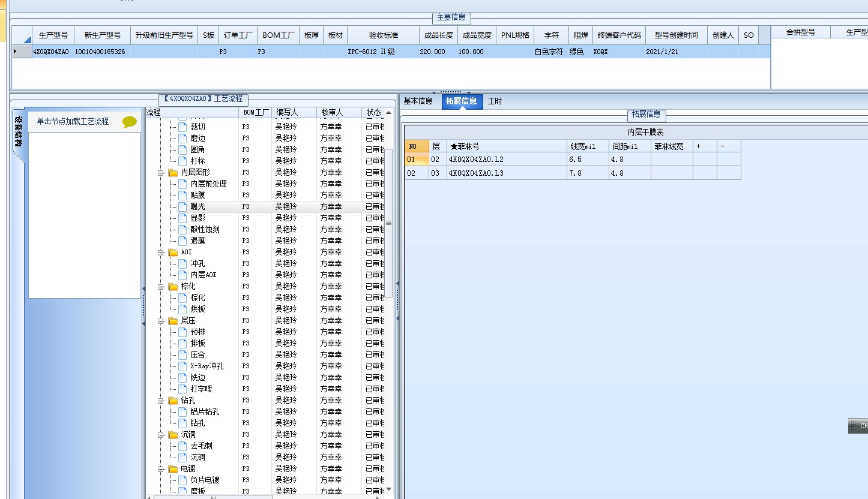Click the document icon beside 铣边
868x499 pixels.
(x=182, y=378)
